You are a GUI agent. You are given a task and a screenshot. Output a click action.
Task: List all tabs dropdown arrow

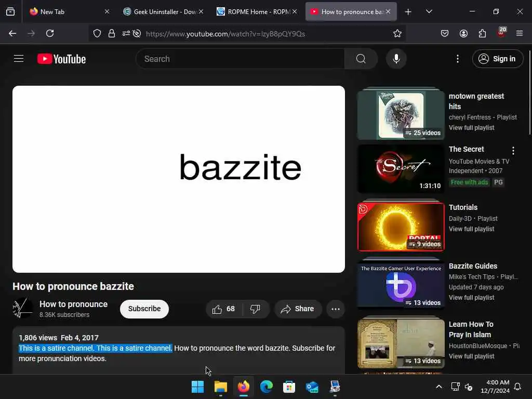(429, 11)
